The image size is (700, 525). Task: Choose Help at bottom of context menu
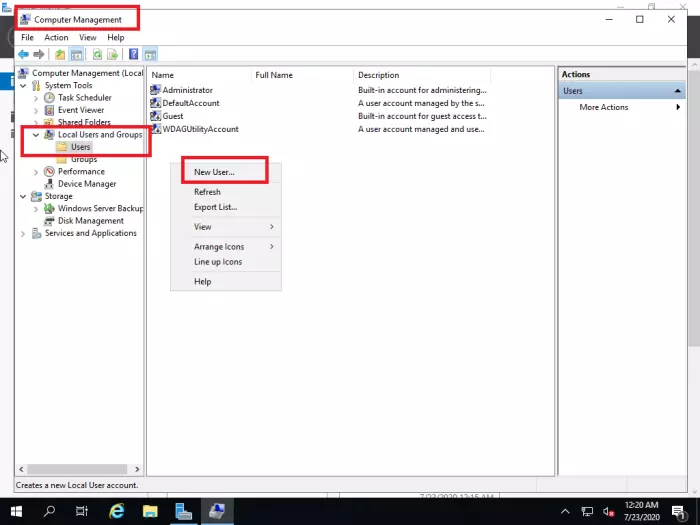click(x=225, y=282)
